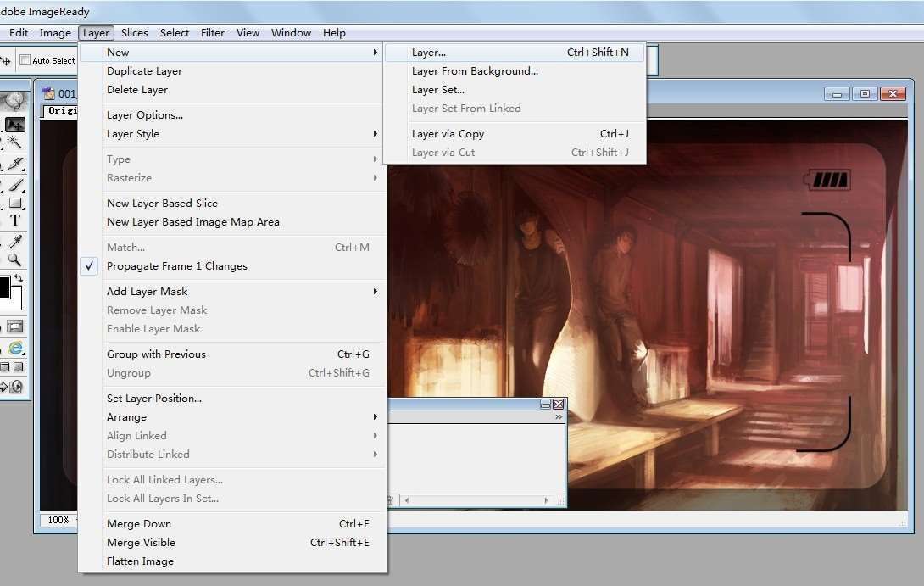924x586 pixels.
Task: Expand the Add Layer Mask submenu
Action: 376,291
